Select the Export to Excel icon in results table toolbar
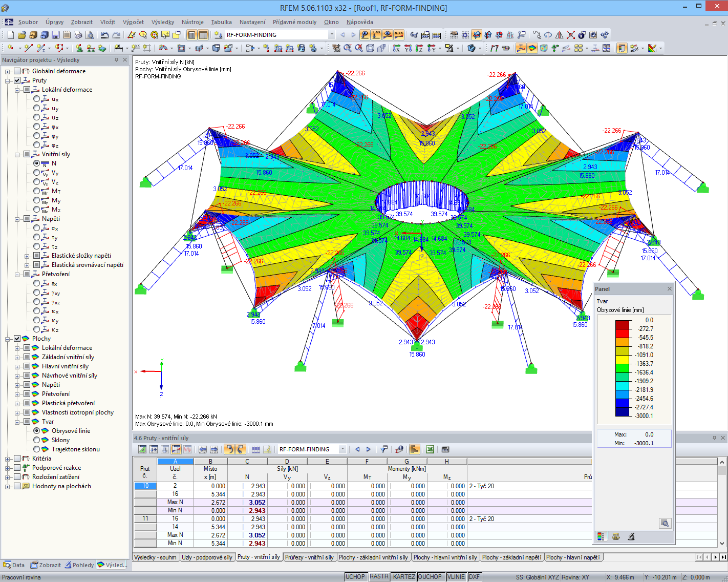The image size is (728, 582). coord(430,449)
